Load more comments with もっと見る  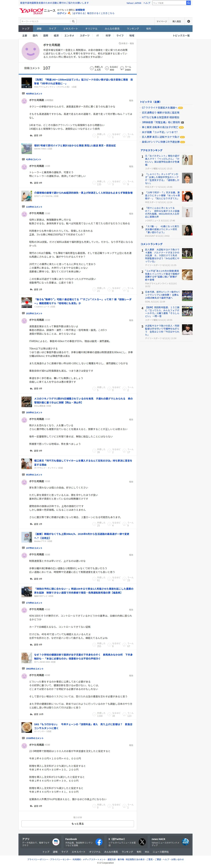tap(78, 824)
